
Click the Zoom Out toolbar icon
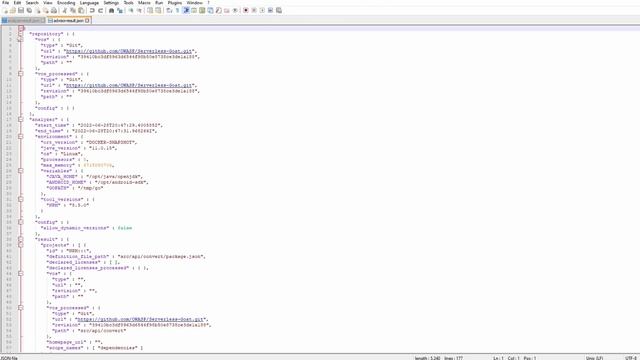point(139,10)
